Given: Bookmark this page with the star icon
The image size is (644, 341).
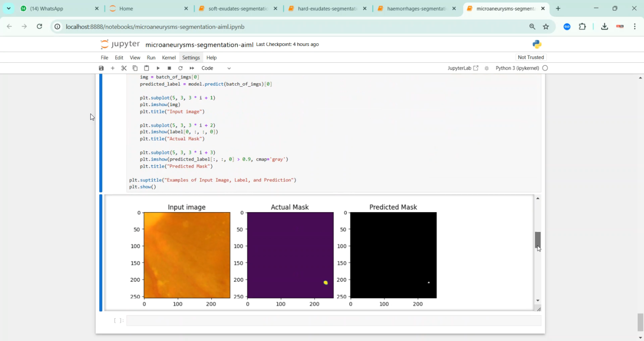Looking at the screenshot, I should coord(546,27).
